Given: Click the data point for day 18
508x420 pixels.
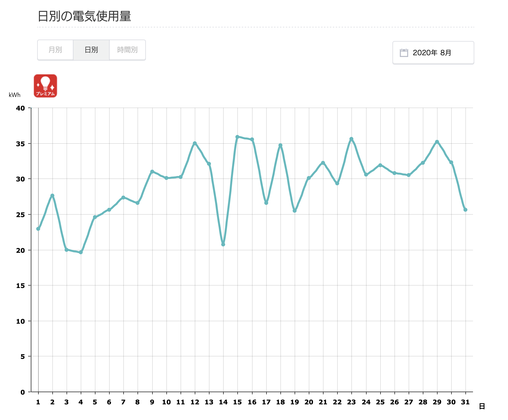Looking at the screenshot, I should 280,145.
